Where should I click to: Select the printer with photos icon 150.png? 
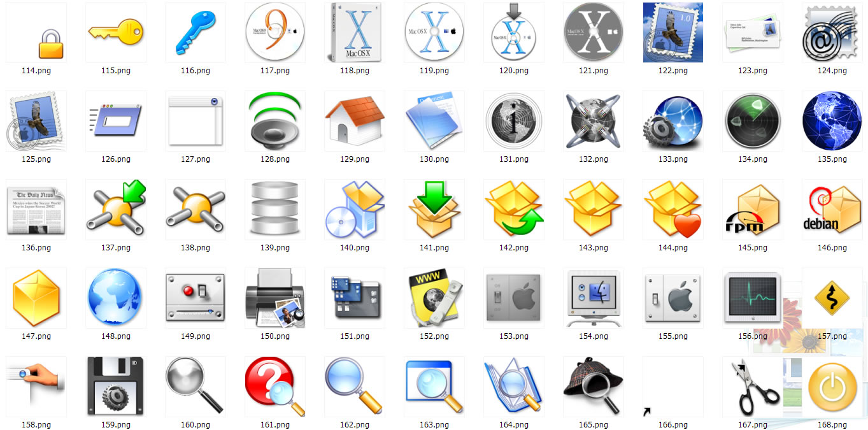pyautogui.click(x=275, y=298)
